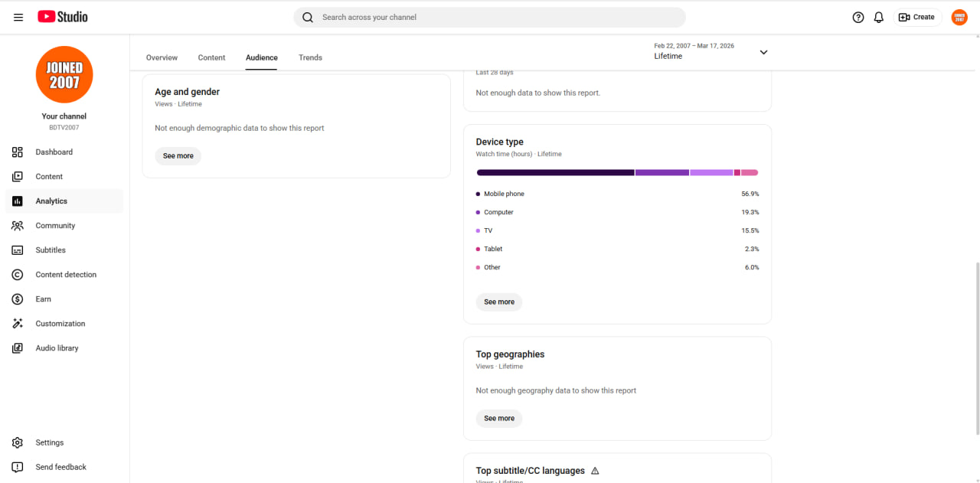
Task: Click See more under Top geographies
Action: (x=499, y=419)
